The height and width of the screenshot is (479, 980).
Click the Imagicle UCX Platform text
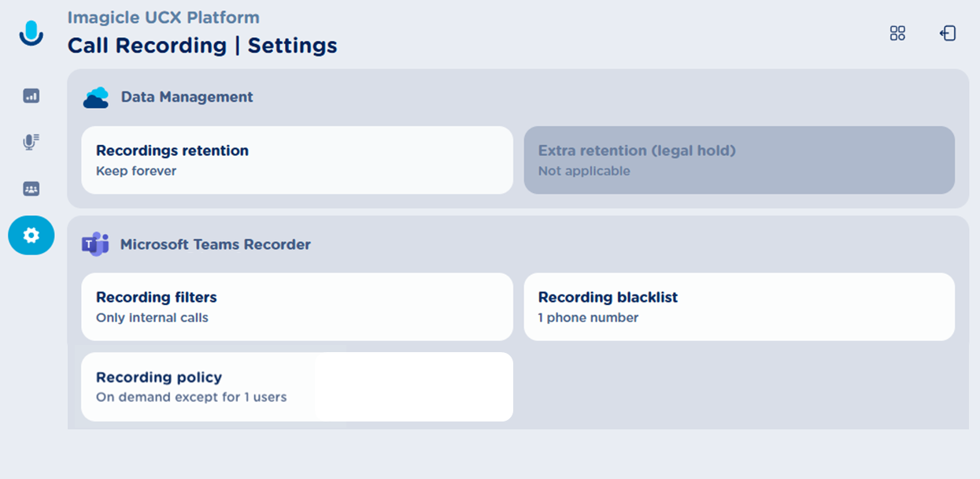tap(163, 17)
